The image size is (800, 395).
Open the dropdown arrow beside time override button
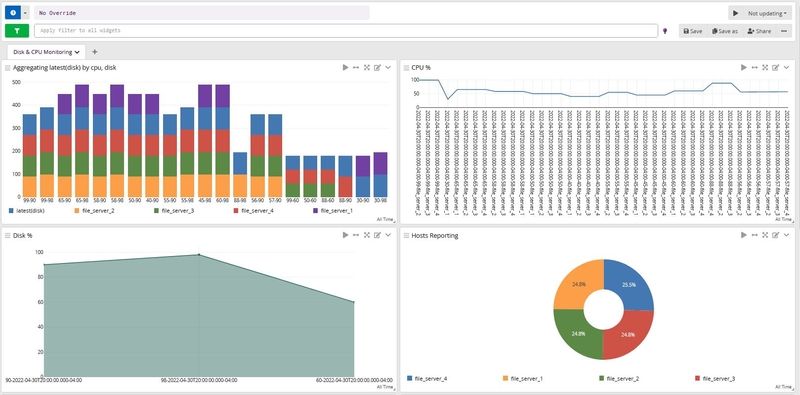[x=26, y=13]
